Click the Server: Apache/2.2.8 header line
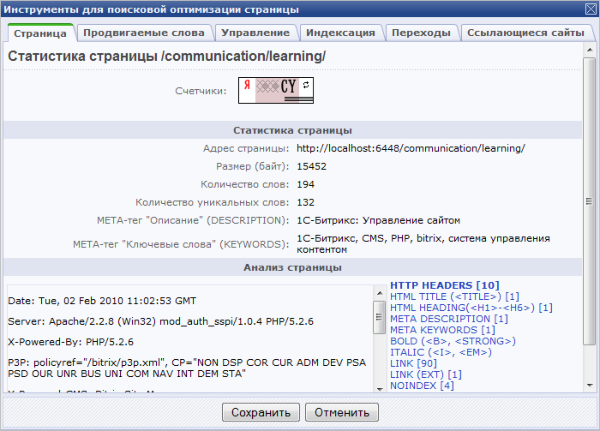The image size is (600, 431). pos(160,322)
